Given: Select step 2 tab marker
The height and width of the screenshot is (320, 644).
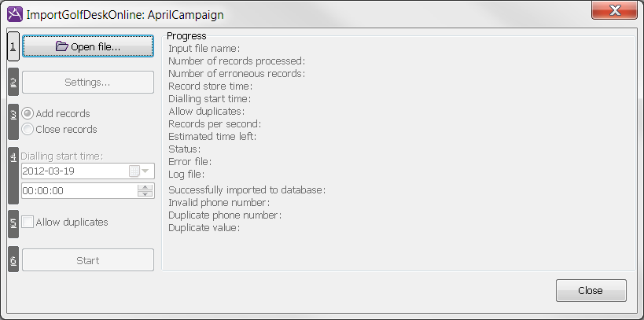Looking at the screenshot, I should point(13,82).
